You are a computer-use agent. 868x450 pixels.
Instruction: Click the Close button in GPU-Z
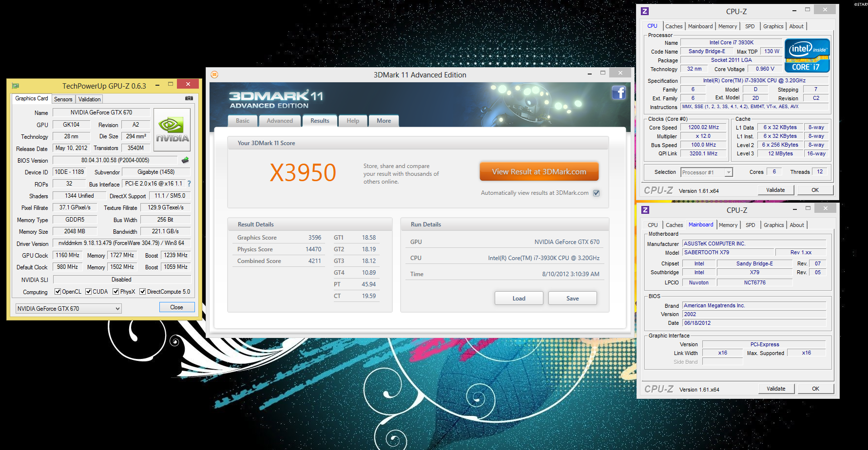point(176,307)
